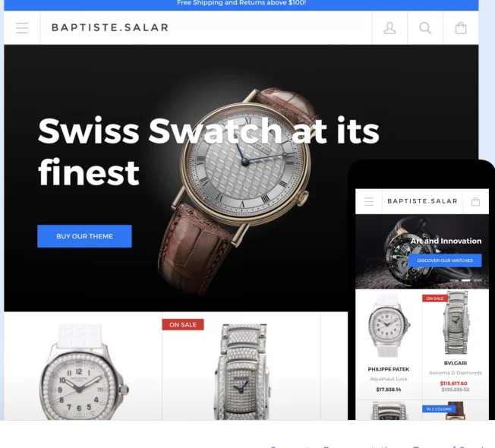
Task: Click the DISCOVER OUR WATCHES button
Action: [445, 260]
